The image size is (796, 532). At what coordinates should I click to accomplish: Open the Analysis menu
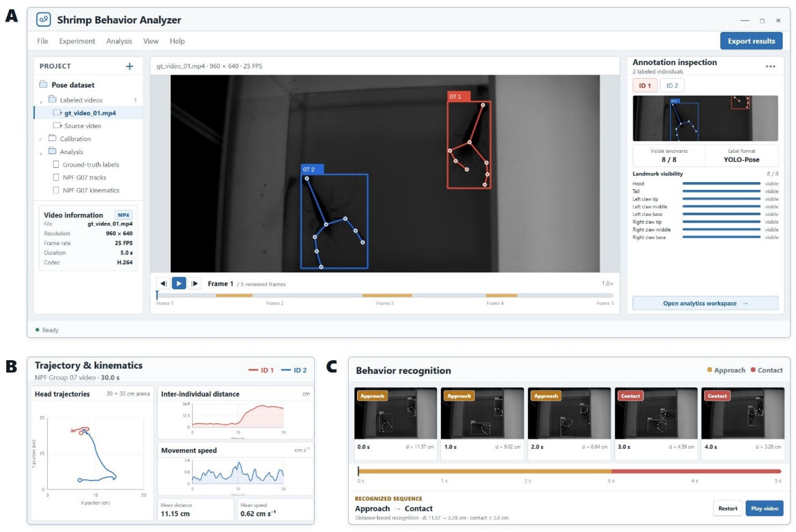(x=119, y=41)
